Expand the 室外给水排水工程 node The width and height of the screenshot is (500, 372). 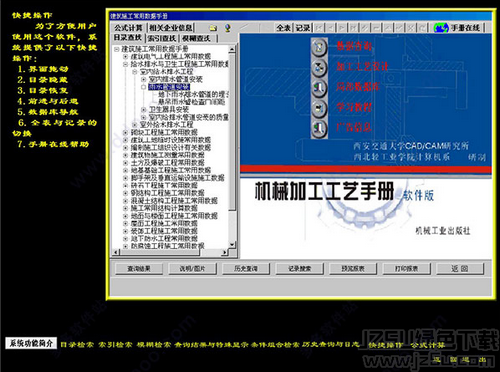tap(135, 125)
